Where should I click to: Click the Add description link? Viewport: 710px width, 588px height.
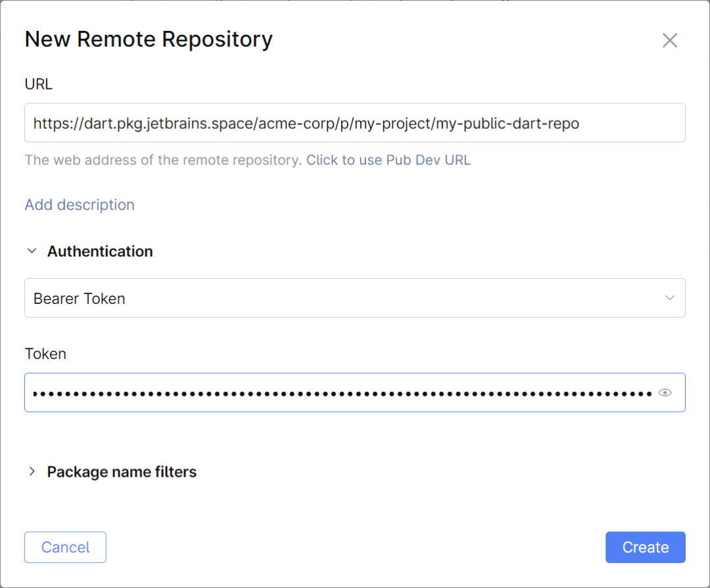click(x=80, y=205)
